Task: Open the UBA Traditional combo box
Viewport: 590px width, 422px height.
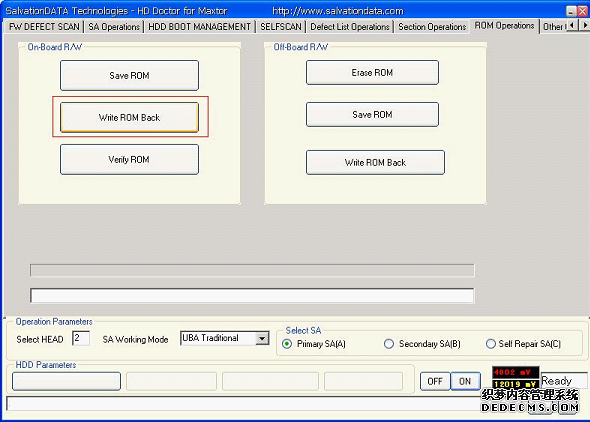Action: click(225, 338)
